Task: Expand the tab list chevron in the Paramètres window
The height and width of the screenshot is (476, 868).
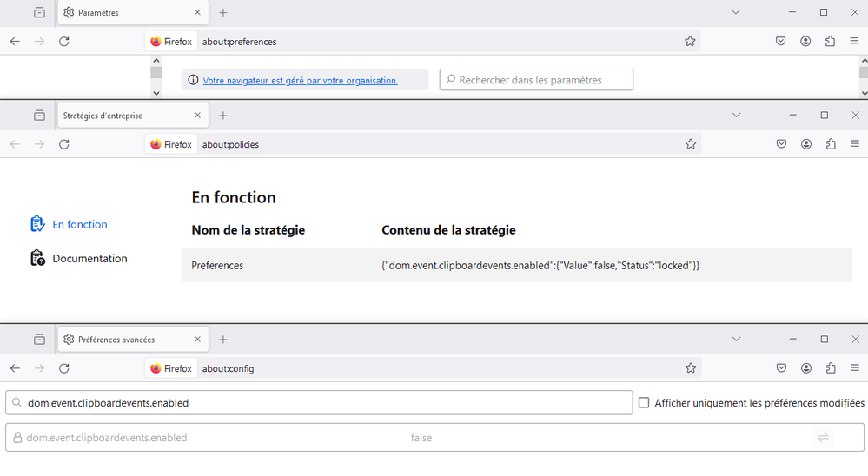Action: [x=736, y=13]
